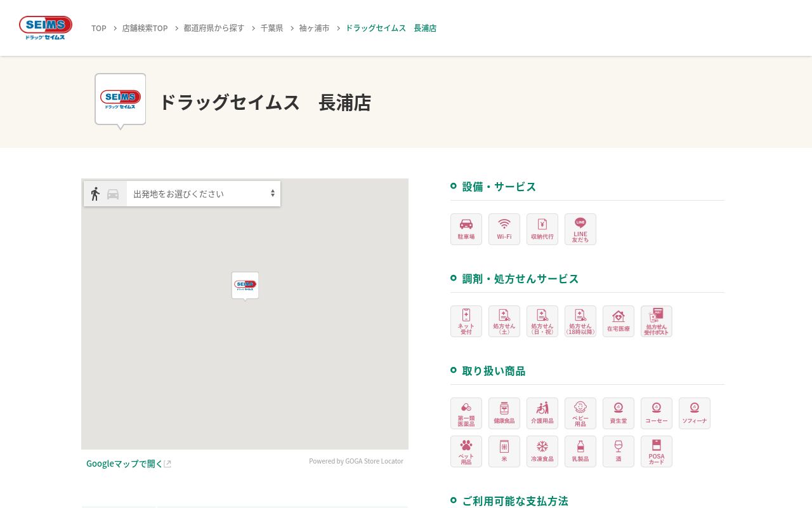Click the 冷凍食品 snowflake icon
Image resolution: width=812 pixels, height=508 pixels.
(542, 451)
